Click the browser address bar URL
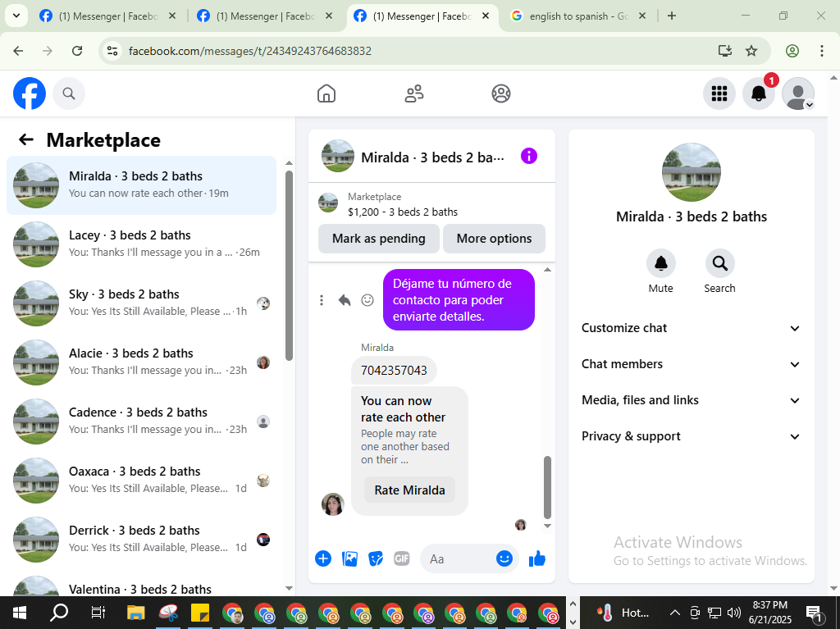The width and height of the screenshot is (840, 629). [249, 51]
